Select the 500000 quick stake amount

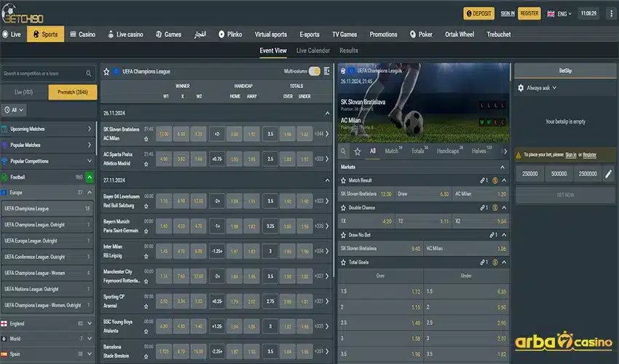pyautogui.click(x=559, y=174)
